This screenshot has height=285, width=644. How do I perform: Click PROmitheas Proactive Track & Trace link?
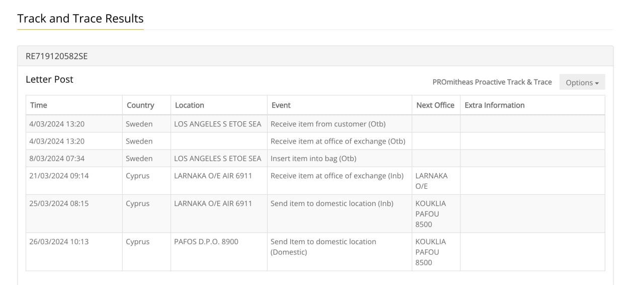(492, 82)
